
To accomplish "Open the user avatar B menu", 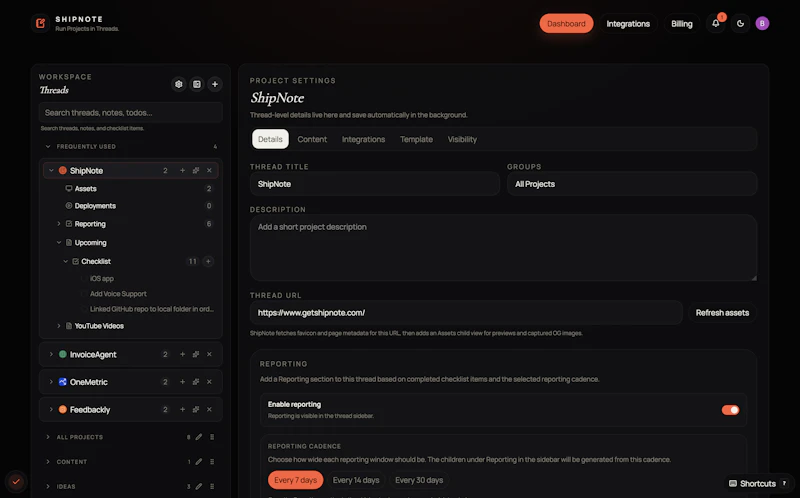I will click(x=762, y=23).
